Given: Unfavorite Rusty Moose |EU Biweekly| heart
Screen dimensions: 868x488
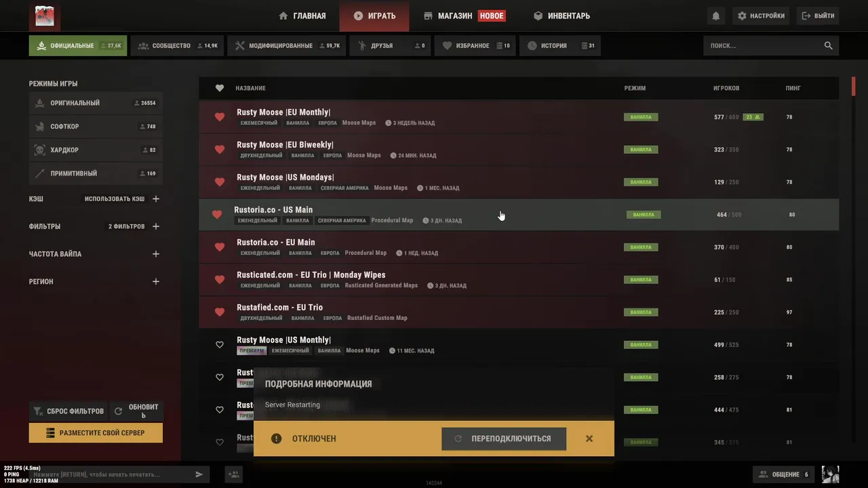Looking at the screenshot, I should tap(220, 150).
